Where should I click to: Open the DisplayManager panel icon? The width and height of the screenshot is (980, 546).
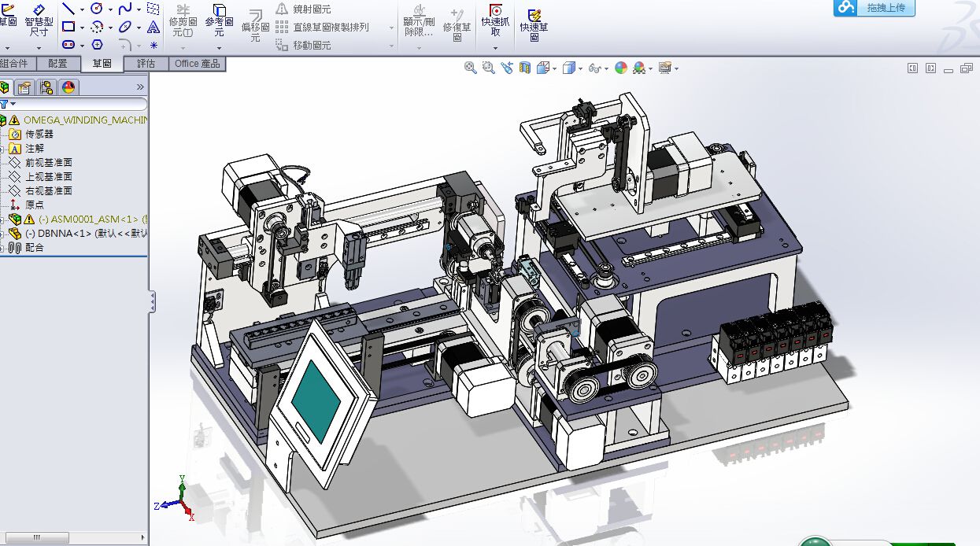[x=68, y=87]
